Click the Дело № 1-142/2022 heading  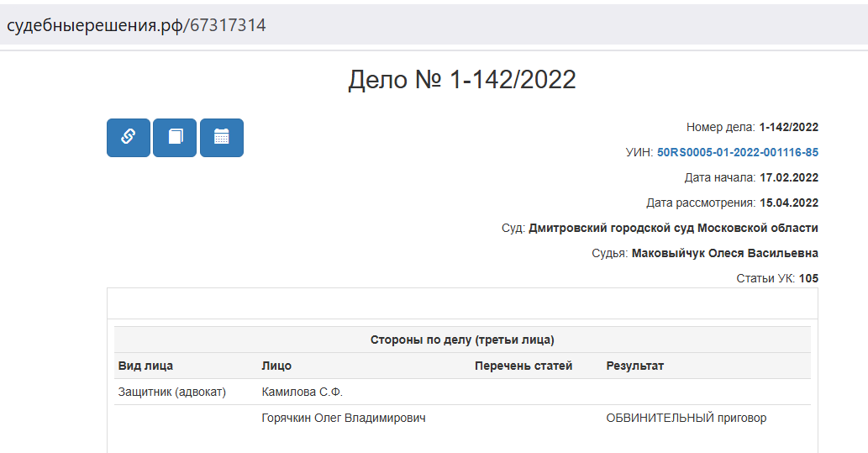coord(462,80)
